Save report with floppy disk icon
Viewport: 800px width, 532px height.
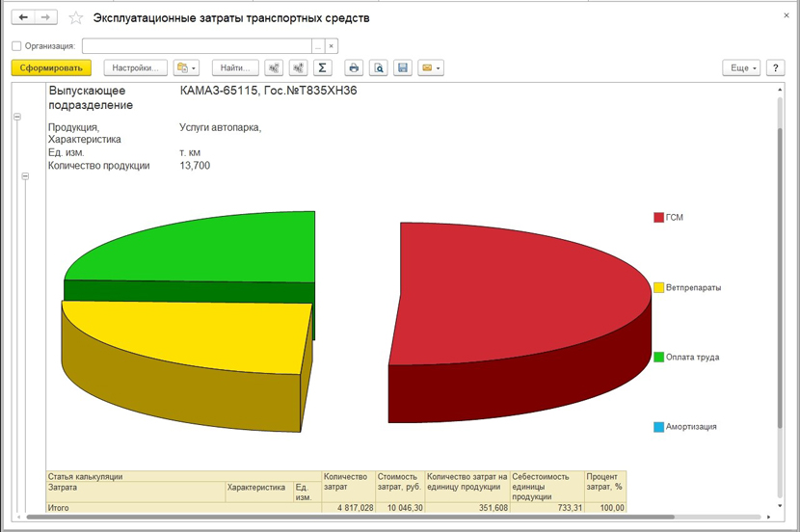coord(403,67)
